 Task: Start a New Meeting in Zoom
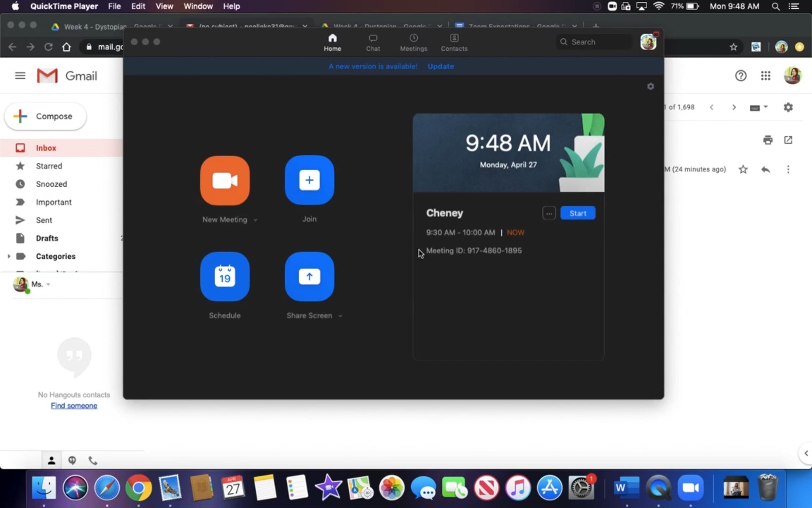pos(225,180)
